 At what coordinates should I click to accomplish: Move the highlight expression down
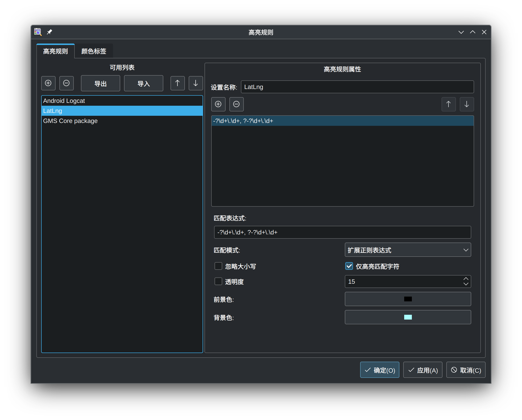[x=467, y=104]
